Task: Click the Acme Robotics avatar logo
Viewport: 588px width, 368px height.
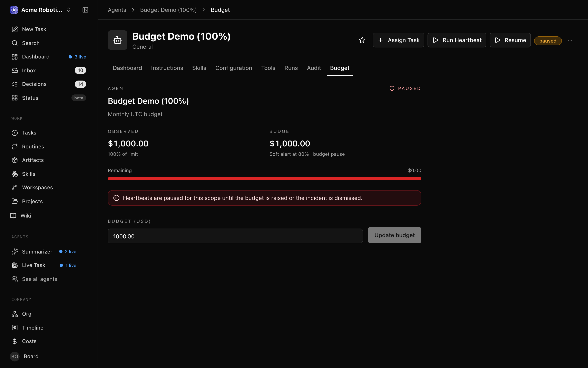Action: pyautogui.click(x=14, y=10)
